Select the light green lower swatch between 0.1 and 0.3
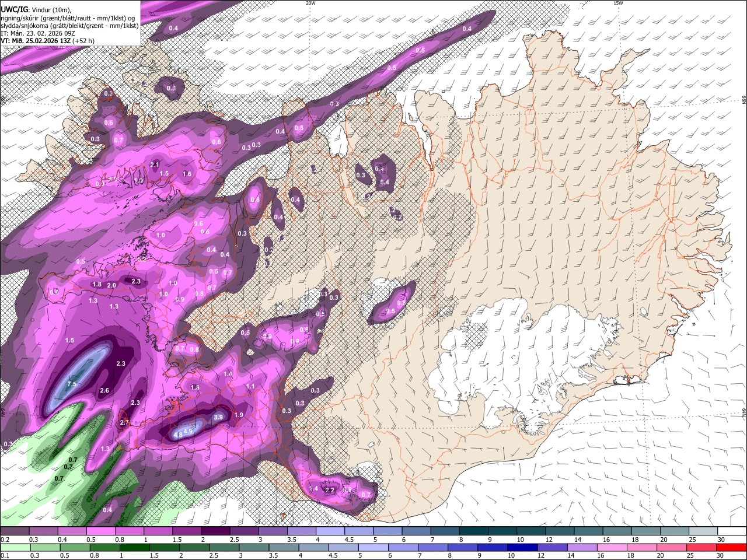This screenshot has width=747, height=560. 15,547
